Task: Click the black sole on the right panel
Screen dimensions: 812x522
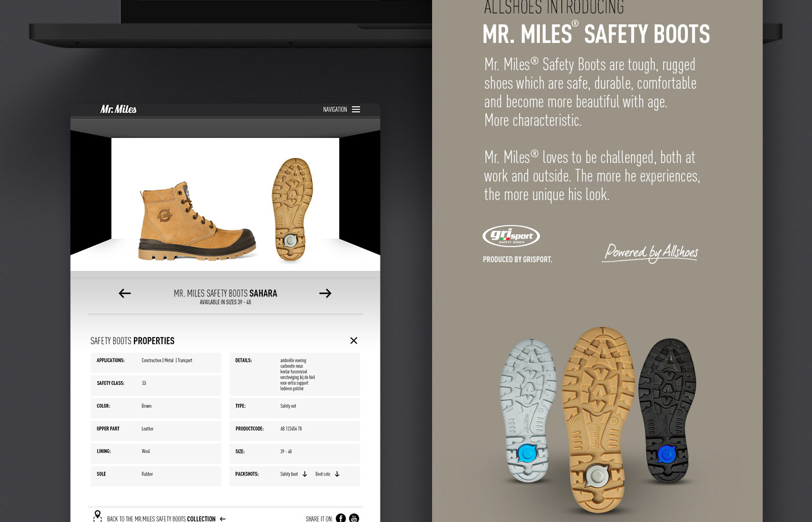Action: (667, 411)
